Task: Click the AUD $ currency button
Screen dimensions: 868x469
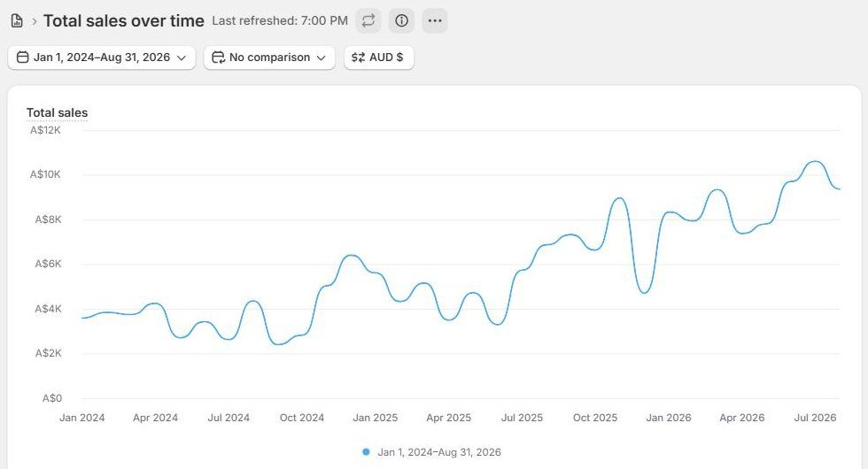Action: (379, 58)
